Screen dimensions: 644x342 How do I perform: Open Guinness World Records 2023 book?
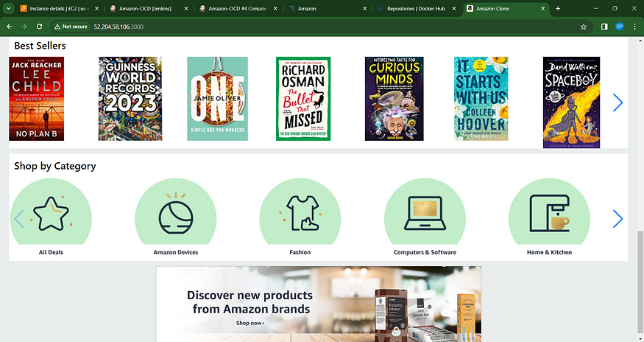coord(130,99)
